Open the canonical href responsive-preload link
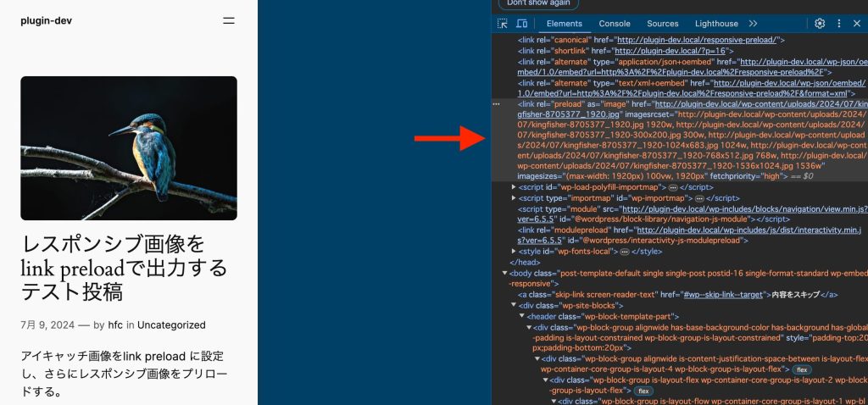Screen dimensions: 868x405 [x=698, y=40]
